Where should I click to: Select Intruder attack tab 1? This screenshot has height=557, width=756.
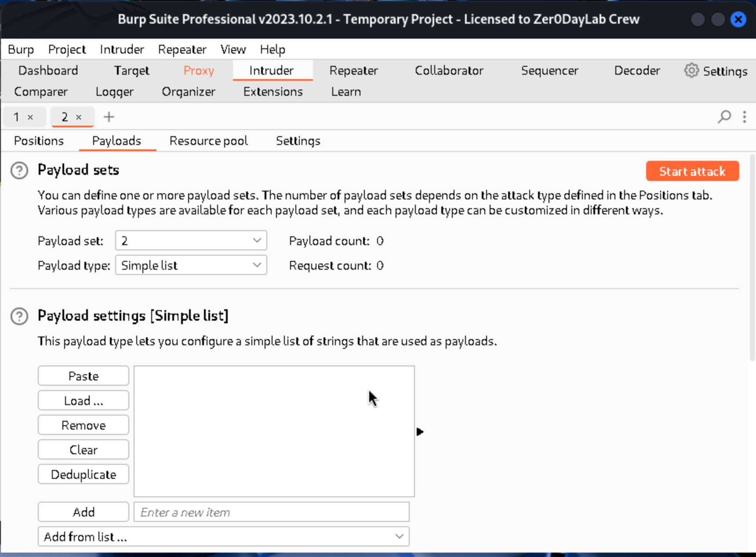point(16,117)
